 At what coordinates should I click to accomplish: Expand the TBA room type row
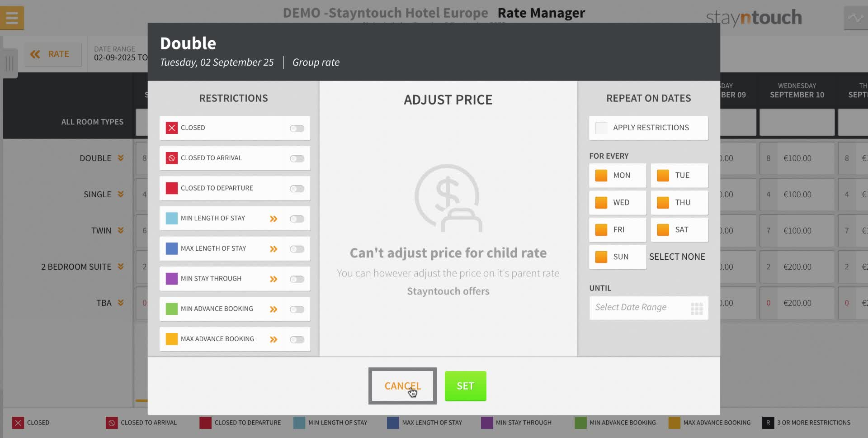click(121, 303)
